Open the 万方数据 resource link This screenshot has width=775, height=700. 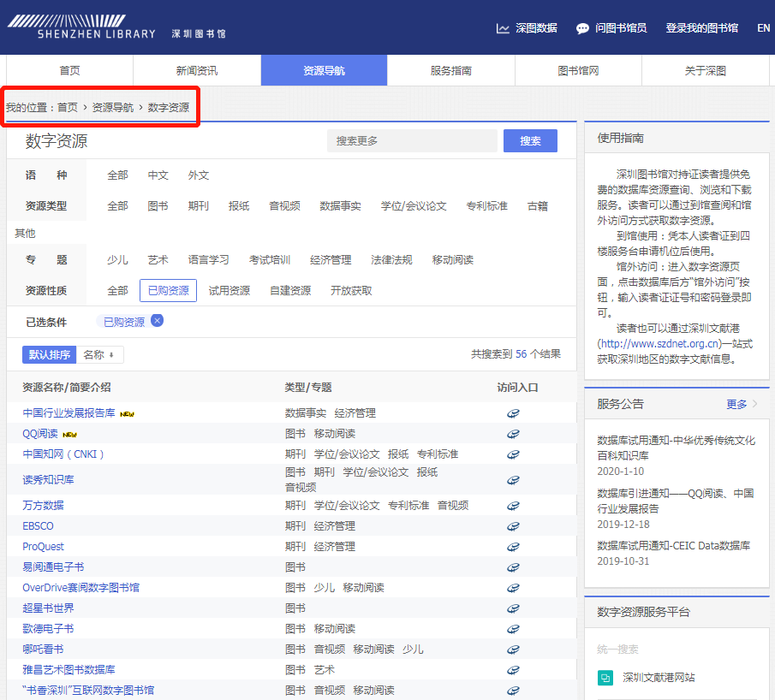tap(43, 506)
